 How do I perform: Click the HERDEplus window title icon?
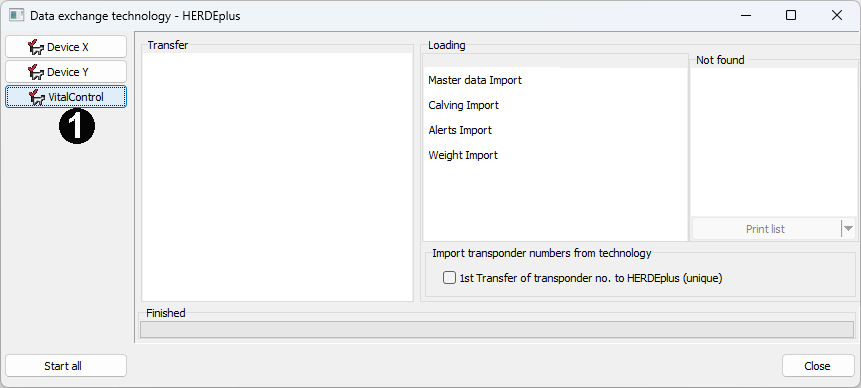tap(16, 15)
